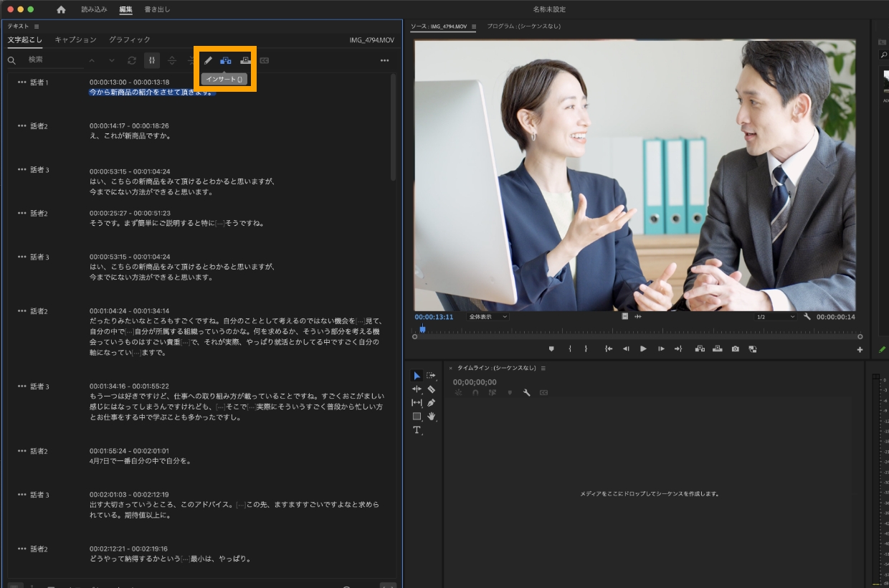Click the pencil edit transcript icon
This screenshot has height=588, width=889.
[x=208, y=61]
